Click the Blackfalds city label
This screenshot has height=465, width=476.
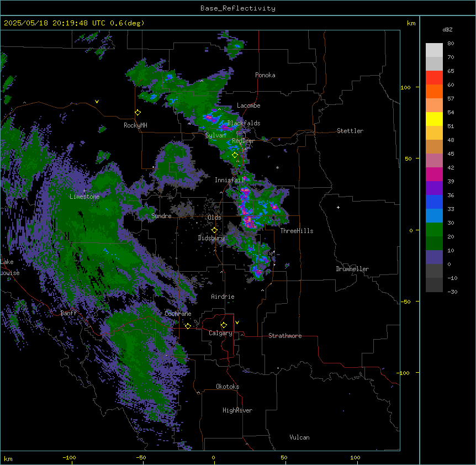(244, 123)
